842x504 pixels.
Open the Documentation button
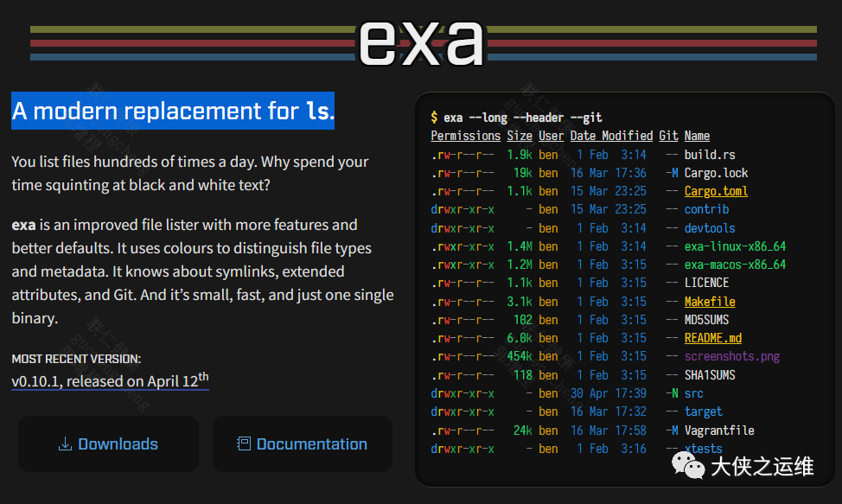coord(303,443)
